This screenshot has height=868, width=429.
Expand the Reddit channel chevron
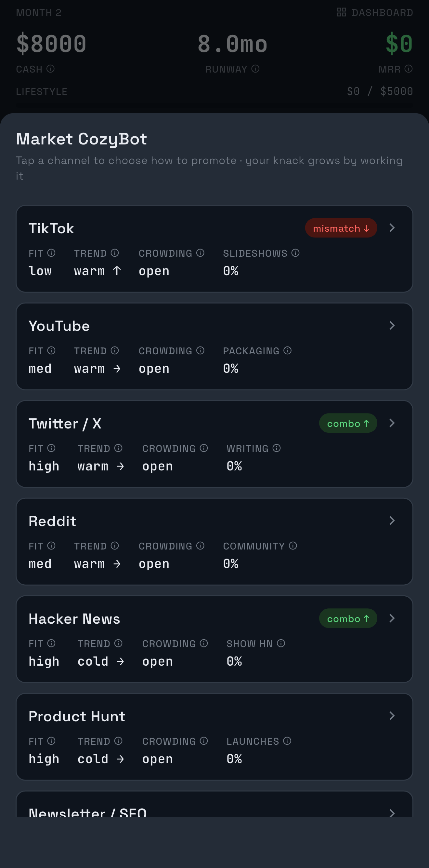coord(392,521)
